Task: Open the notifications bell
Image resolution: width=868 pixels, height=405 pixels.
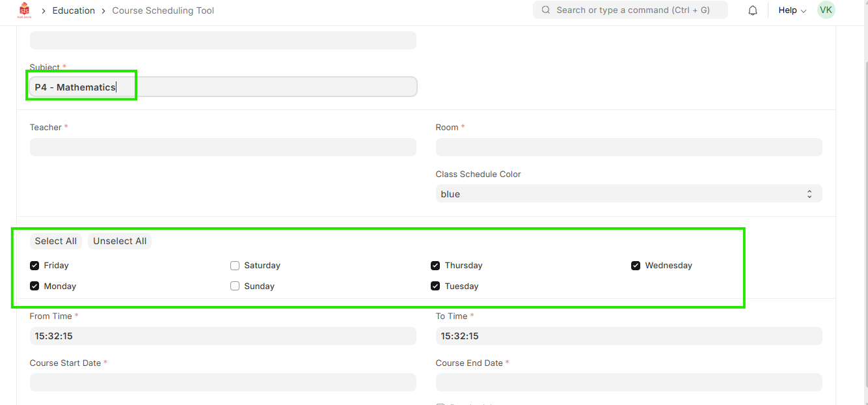Action: (753, 10)
